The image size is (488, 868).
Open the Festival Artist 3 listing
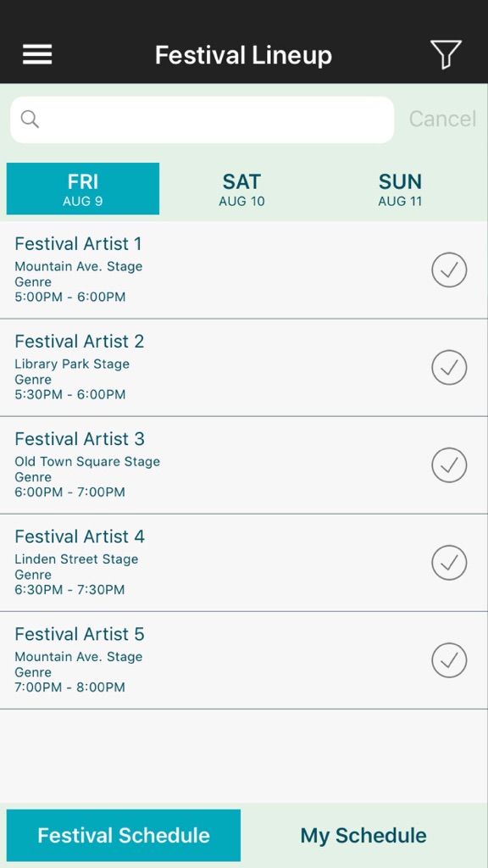pyautogui.click(x=244, y=465)
